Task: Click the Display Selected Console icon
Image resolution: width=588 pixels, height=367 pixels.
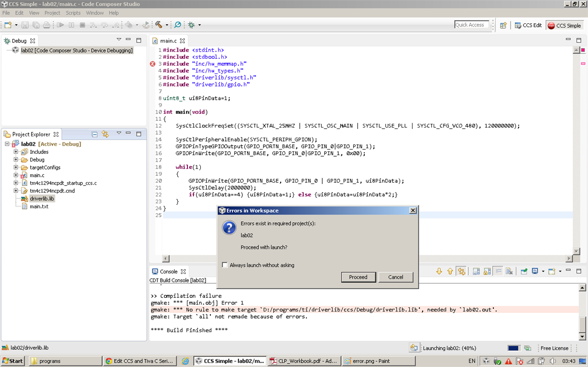Action: 535,271
